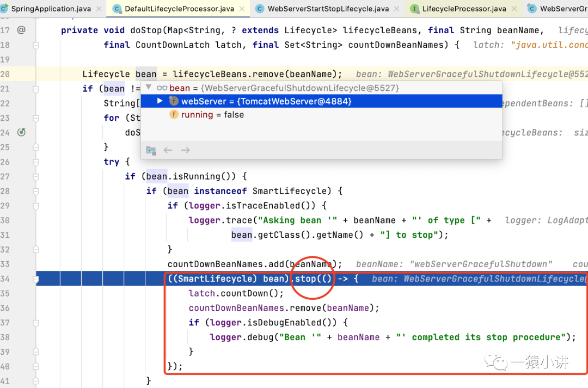Click bean.isRunning() on line 27
The image size is (588, 388).
pyautogui.click(x=191, y=176)
